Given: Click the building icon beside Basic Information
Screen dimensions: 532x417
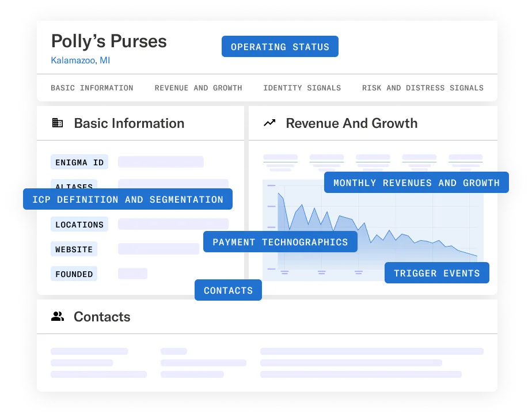Looking at the screenshot, I should point(58,123).
